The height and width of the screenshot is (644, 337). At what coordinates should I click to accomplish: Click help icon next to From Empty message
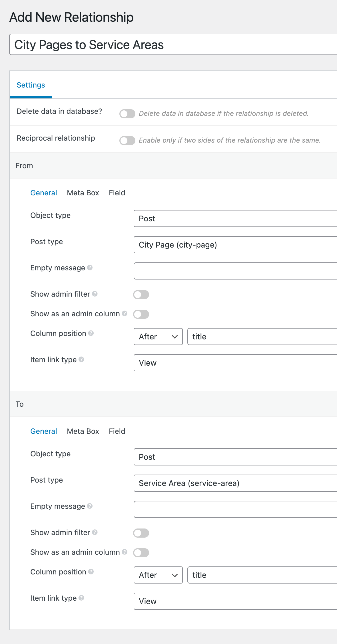click(x=90, y=268)
